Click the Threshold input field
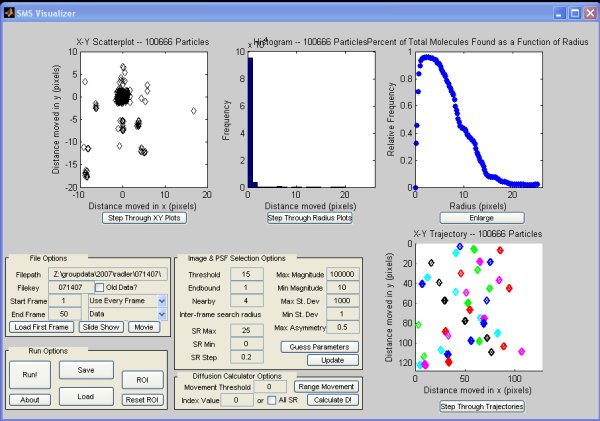600x421 pixels. pyautogui.click(x=246, y=274)
